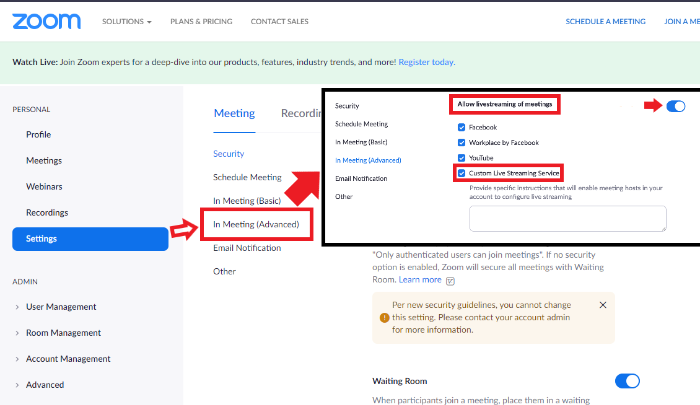This screenshot has height=405, width=700.
Task: Click the Waiting Room heading
Action: [x=400, y=381]
